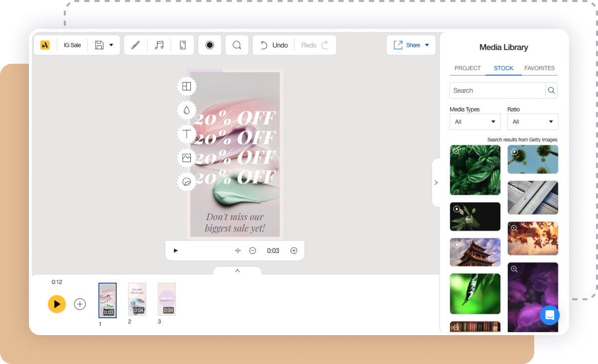Select the Text tool on the canvas
Image resolution: width=598 pixels, height=364 pixels.
[x=186, y=134]
